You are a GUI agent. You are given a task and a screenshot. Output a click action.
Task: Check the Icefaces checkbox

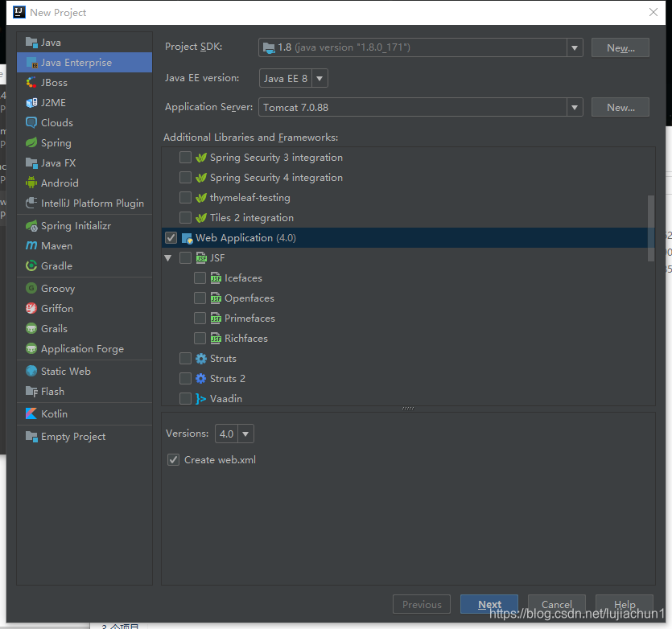click(x=200, y=277)
